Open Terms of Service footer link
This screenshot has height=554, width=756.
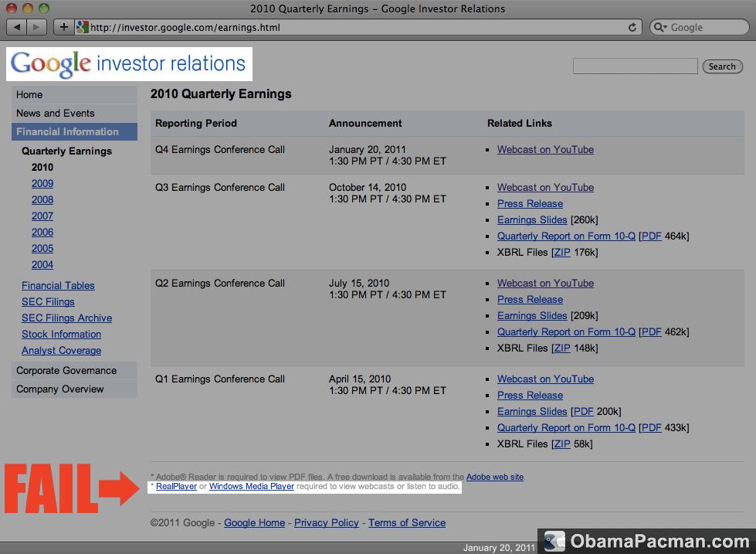407,523
